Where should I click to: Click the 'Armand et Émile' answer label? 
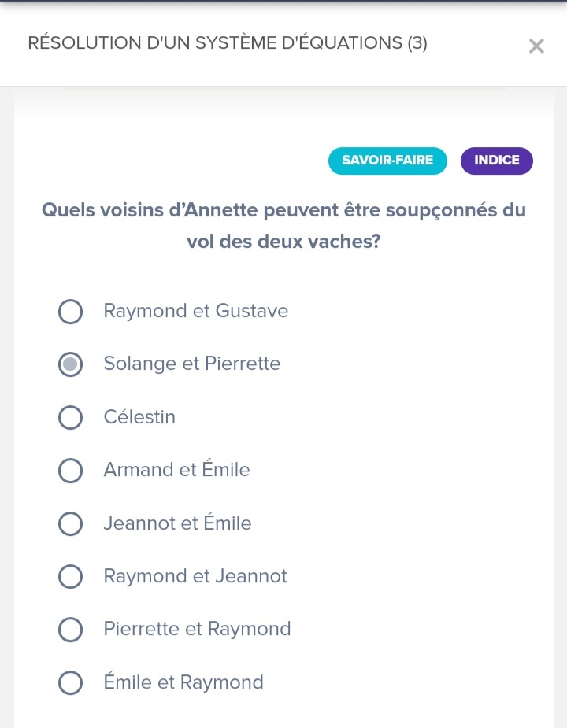coord(176,470)
